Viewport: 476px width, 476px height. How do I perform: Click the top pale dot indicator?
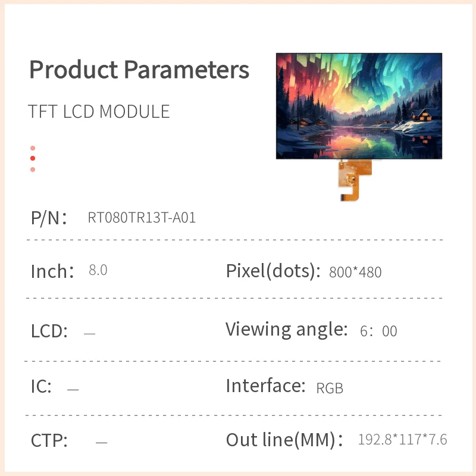tap(33, 148)
